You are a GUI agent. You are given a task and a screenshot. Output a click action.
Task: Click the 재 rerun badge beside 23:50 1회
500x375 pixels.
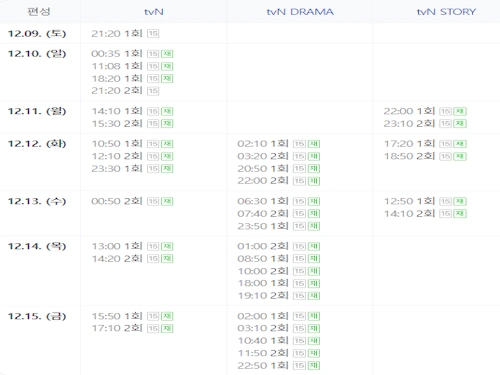(314, 226)
